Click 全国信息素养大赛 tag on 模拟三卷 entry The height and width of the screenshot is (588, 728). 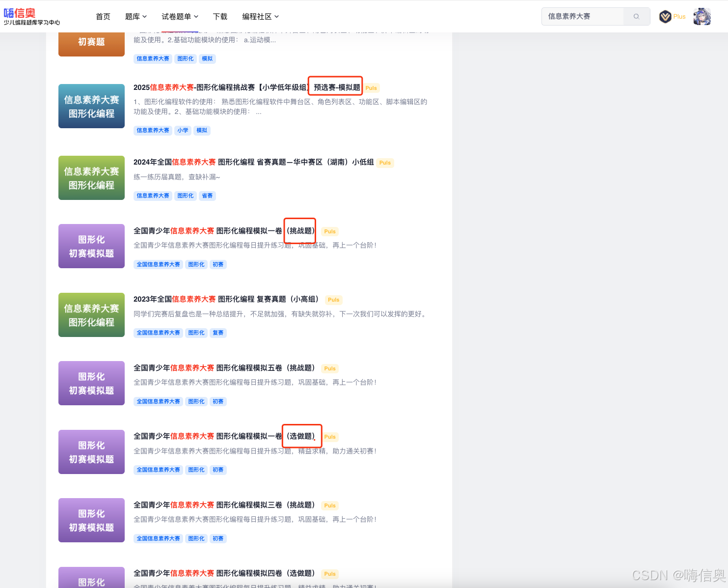pyautogui.click(x=159, y=538)
